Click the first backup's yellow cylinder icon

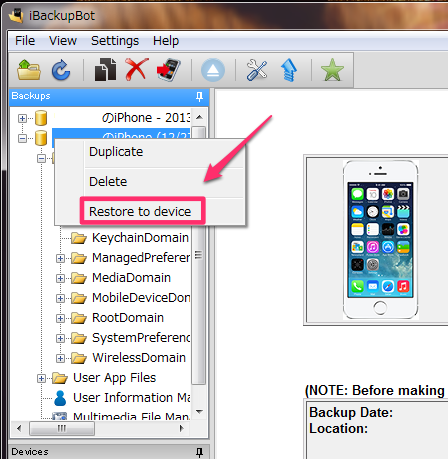(41, 118)
